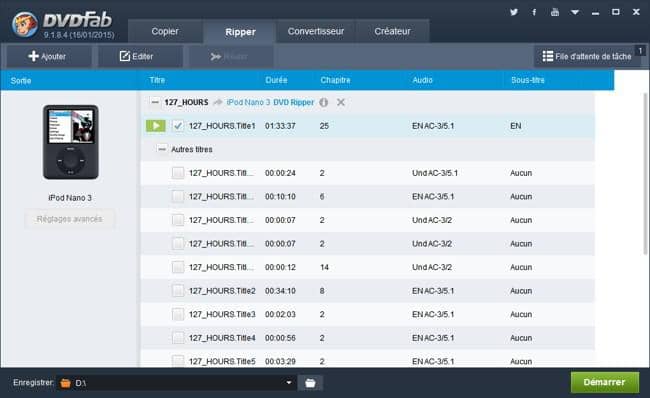Switch to the Copier tab
650x398 pixels.
pos(165,32)
